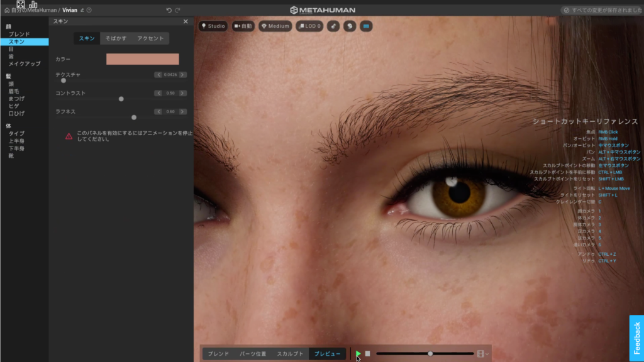Switch to the アクセント tab

(150, 38)
